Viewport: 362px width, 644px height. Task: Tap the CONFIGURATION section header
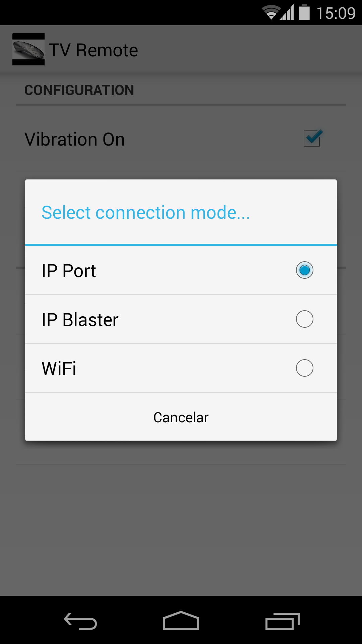click(x=79, y=90)
